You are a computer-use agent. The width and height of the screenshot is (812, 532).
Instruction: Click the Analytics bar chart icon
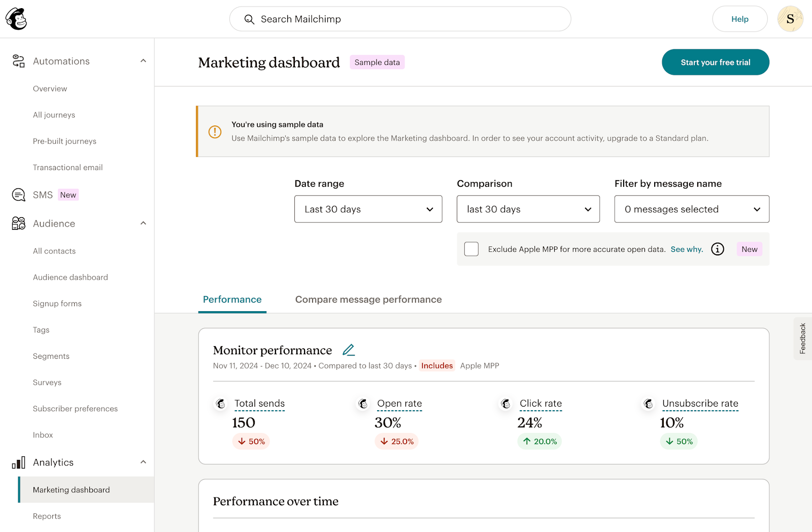[x=18, y=462]
